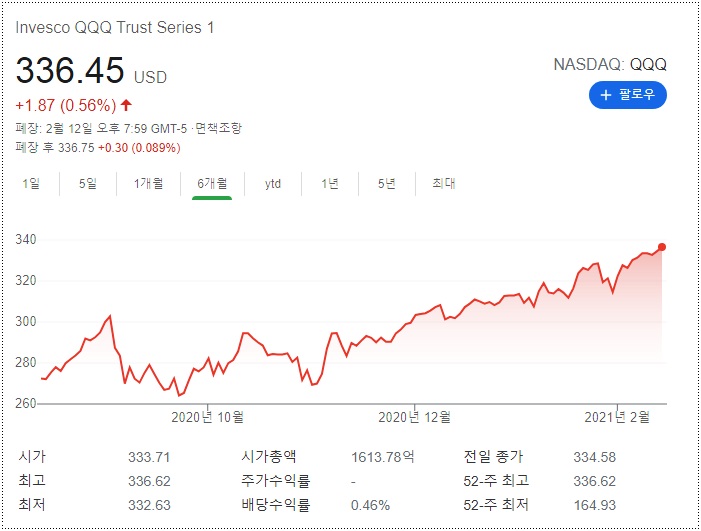Click the 52-주 최저 value 164.93
The height and width of the screenshot is (531, 701).
[x=595, y=505]
